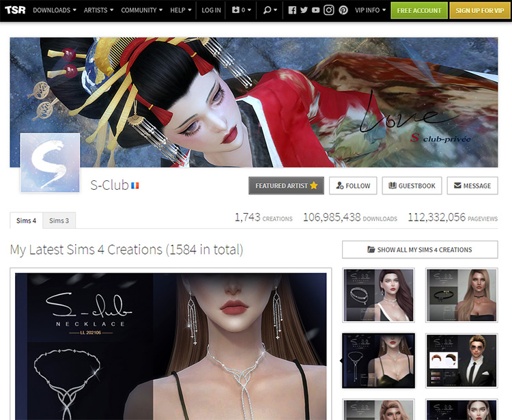
Task: Open the male eyebrows suit thumbnail
Action: [x=461, y=361]
